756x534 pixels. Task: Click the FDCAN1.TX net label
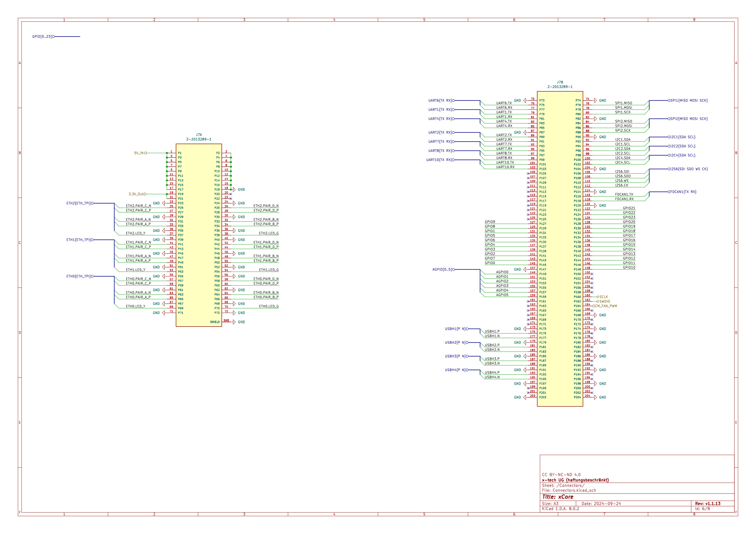point(624,194)
